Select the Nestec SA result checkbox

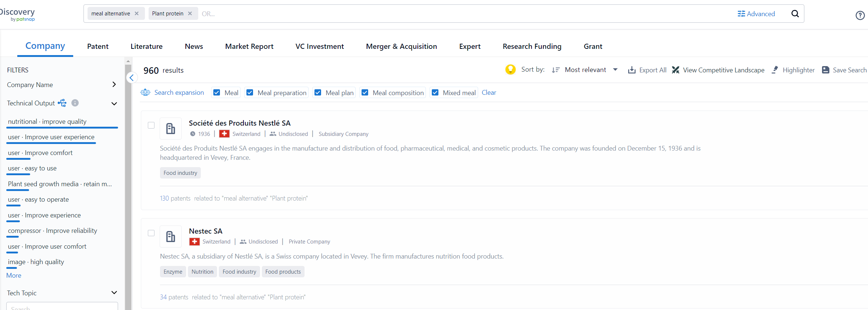(x=151, y=233)
